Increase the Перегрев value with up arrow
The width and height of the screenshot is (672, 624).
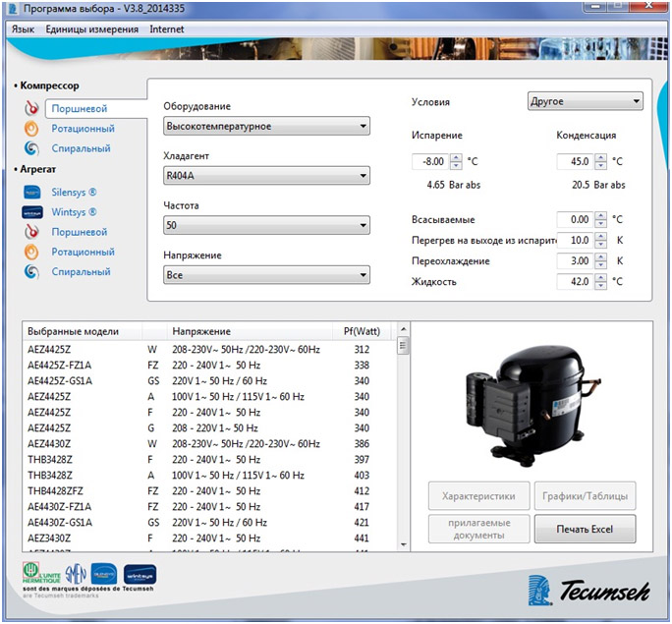pos(601,236)
